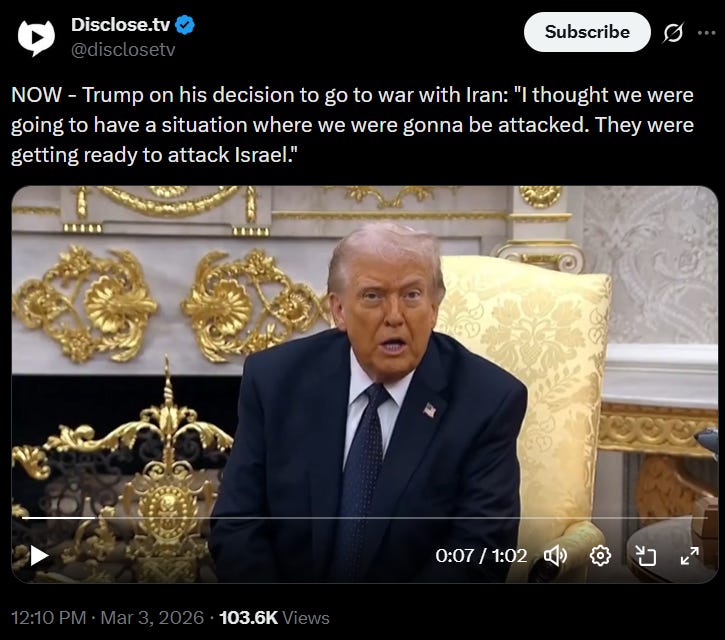Click played portion of video timeline

click(59, 518)
